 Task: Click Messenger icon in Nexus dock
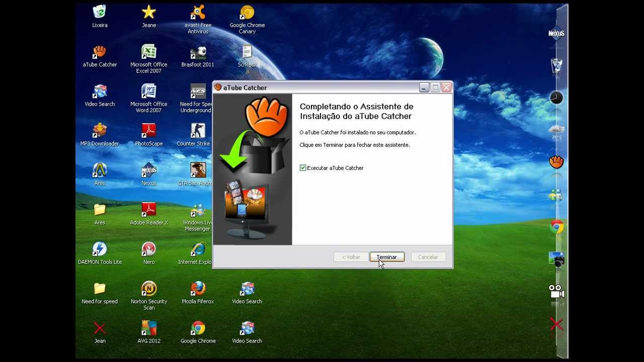click(556, 195)
